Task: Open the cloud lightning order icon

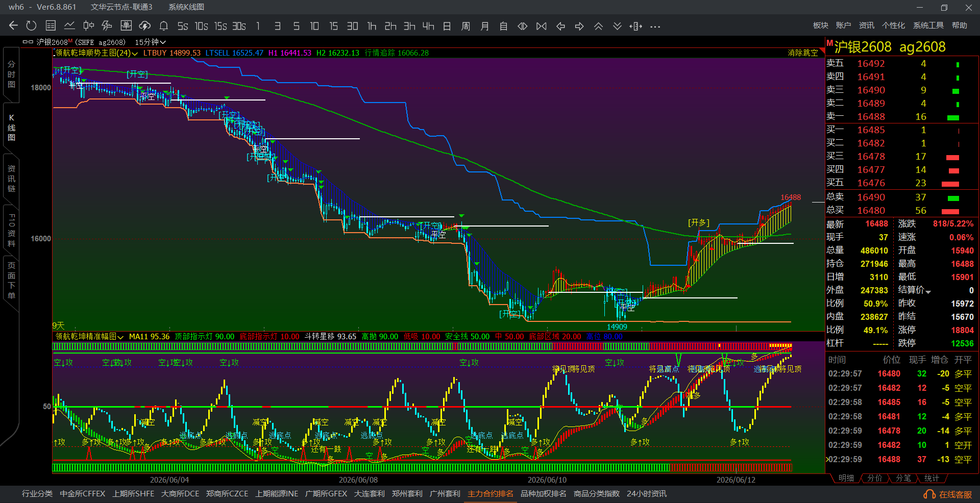Action: [x=145, y=26]
